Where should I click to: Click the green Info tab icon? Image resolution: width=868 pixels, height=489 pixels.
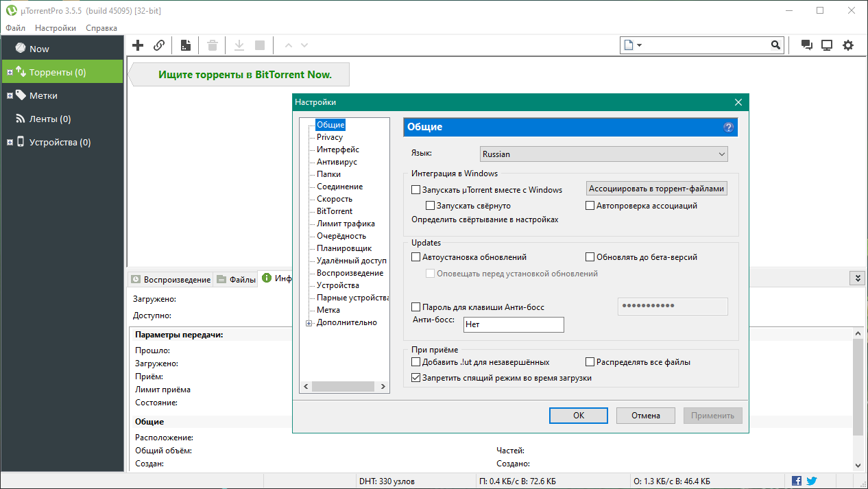pos(267,278)
